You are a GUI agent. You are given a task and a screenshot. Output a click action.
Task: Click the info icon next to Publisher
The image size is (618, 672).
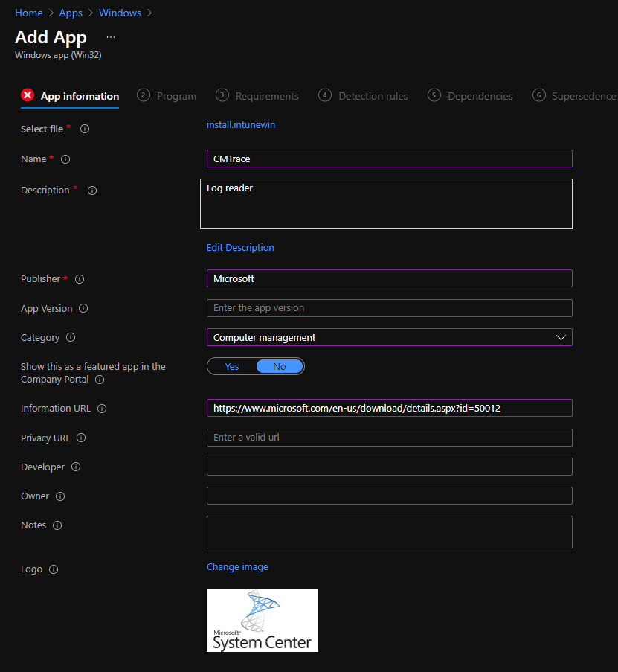pos(80,279)
